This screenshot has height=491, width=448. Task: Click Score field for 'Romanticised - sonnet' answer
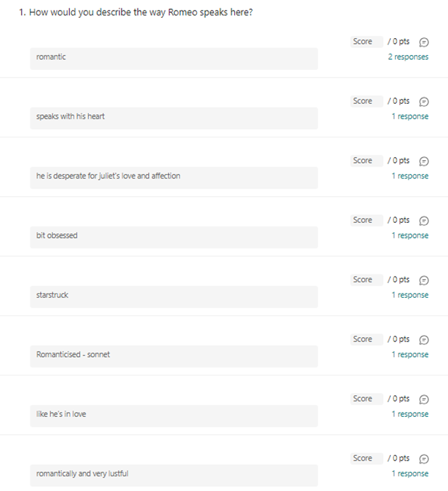click(x=367, y=339)
